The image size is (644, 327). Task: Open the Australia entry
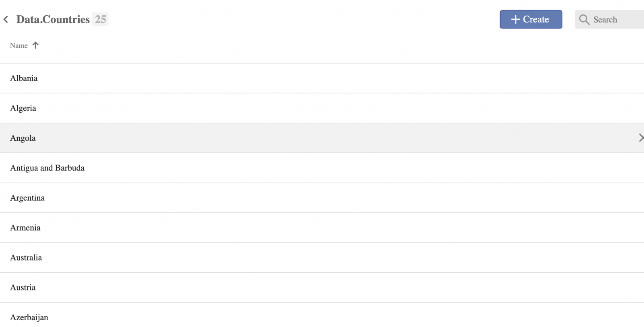322,258
